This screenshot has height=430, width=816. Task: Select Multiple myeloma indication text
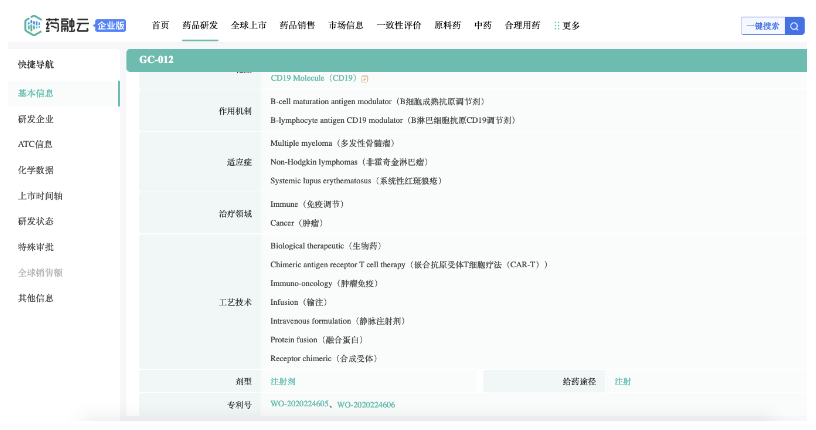334,143
